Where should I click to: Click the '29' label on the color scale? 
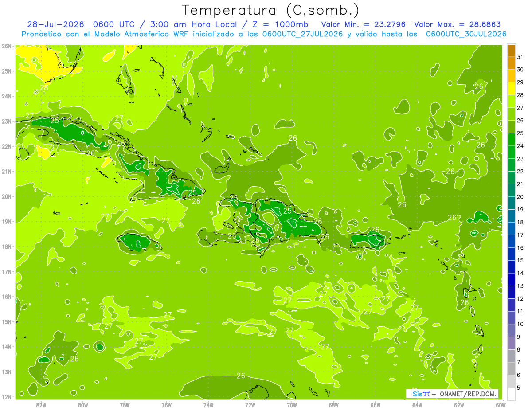click(x=520, y=82)
